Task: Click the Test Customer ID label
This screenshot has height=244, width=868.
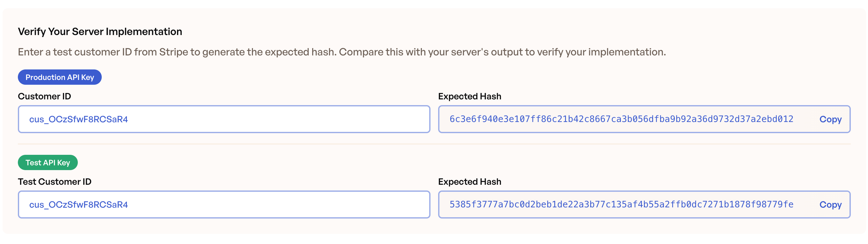Action: (55, 181)
